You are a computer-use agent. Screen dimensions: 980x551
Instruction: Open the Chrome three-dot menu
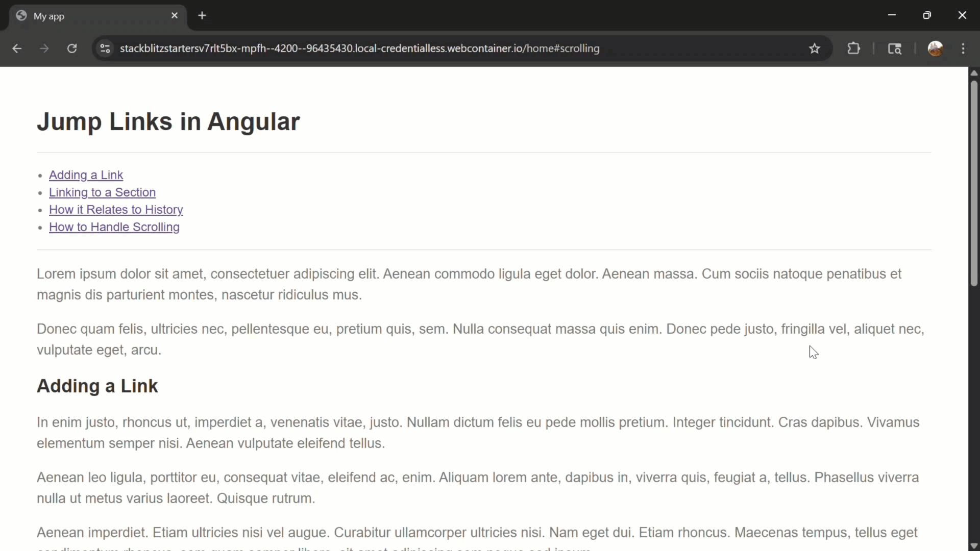(x=963, y=48)
